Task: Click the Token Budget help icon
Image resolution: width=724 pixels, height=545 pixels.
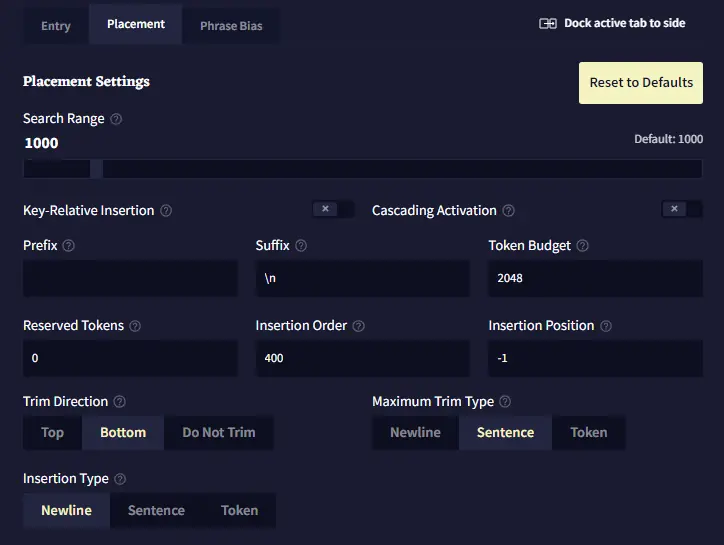Action: click(583, 246)
